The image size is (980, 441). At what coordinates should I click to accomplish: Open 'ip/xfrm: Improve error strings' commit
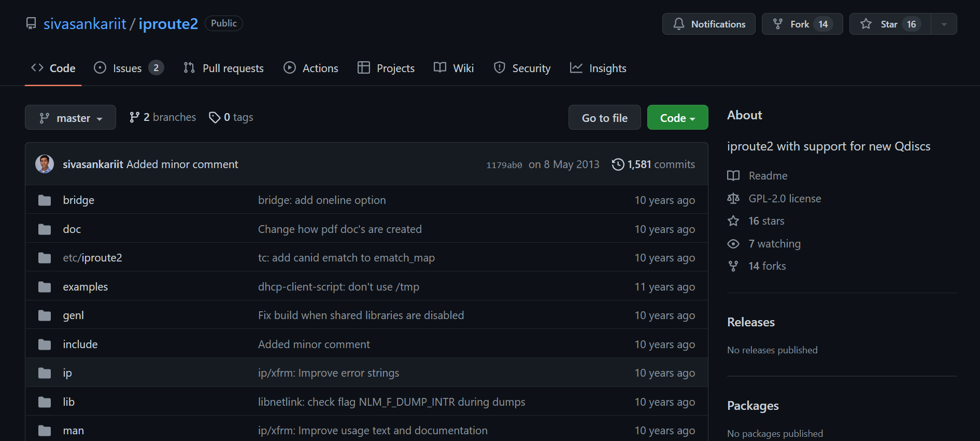coord(329,373)
